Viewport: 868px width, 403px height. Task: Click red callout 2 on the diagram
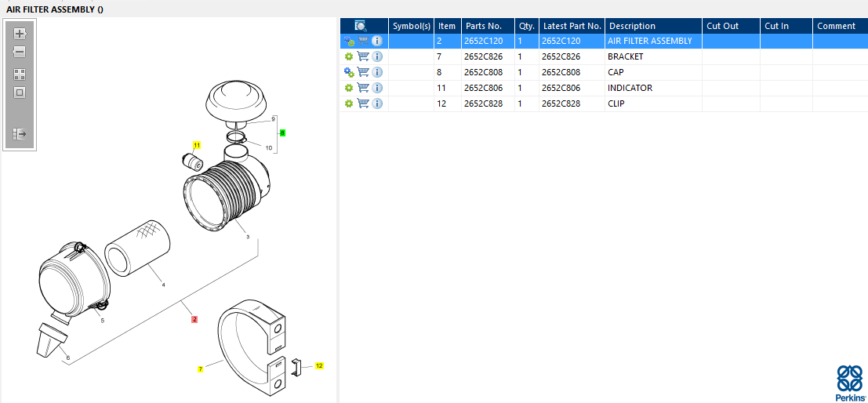[x=194, y=319]
